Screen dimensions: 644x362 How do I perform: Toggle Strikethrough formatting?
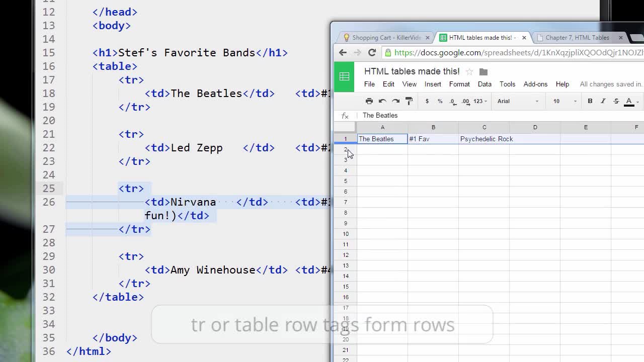coord(616,101)
